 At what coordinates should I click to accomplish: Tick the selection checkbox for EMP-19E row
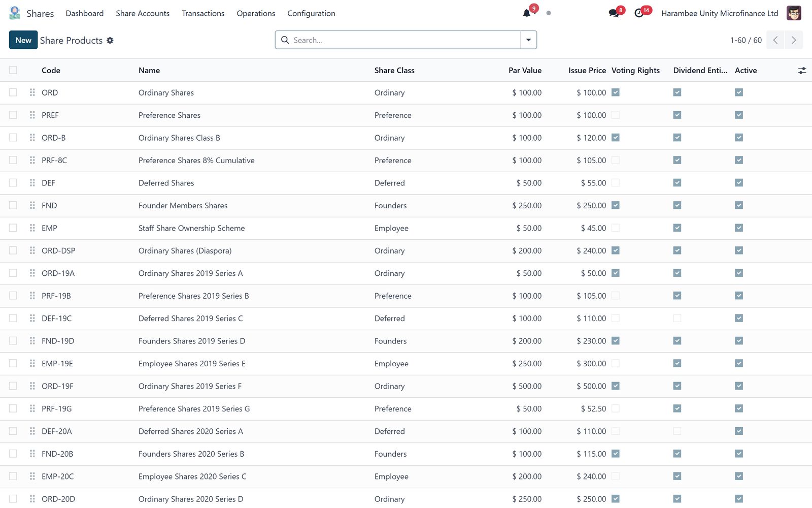[13, 363]
